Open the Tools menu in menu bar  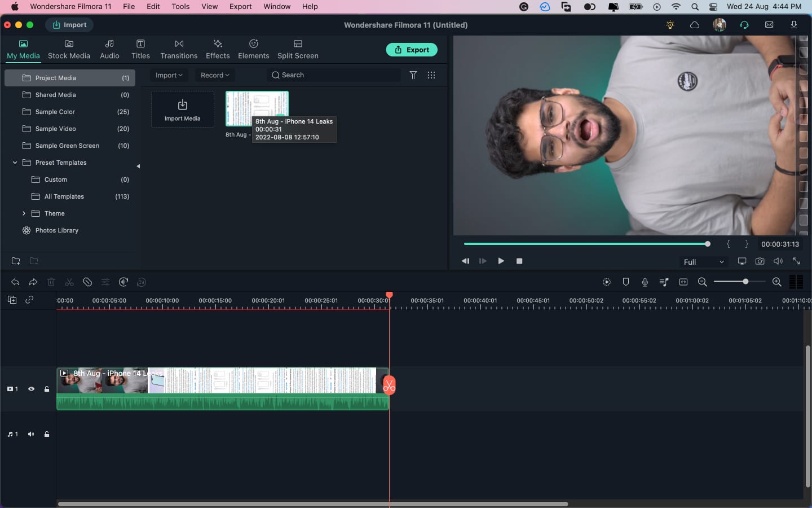click(x=180, y=7)
